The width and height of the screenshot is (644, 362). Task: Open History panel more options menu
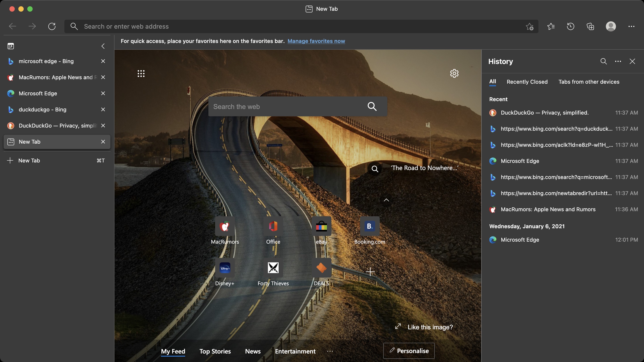tap(618, 61)
